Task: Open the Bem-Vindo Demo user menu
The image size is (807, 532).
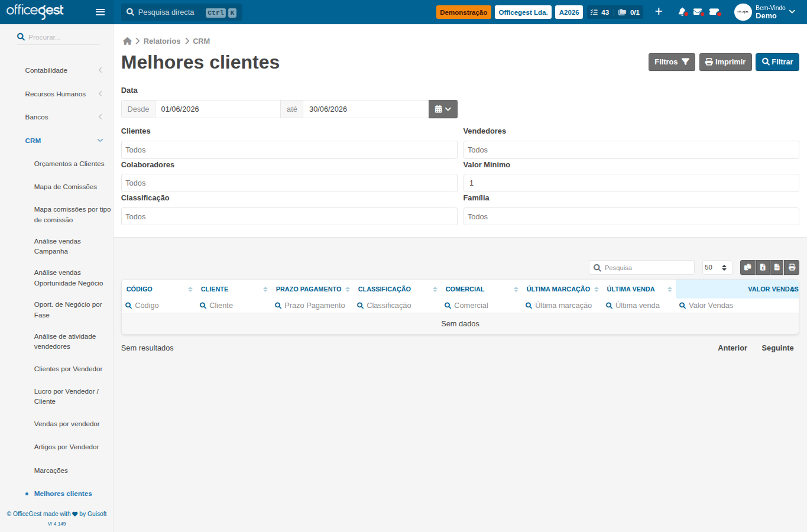Action: point(775,12)
